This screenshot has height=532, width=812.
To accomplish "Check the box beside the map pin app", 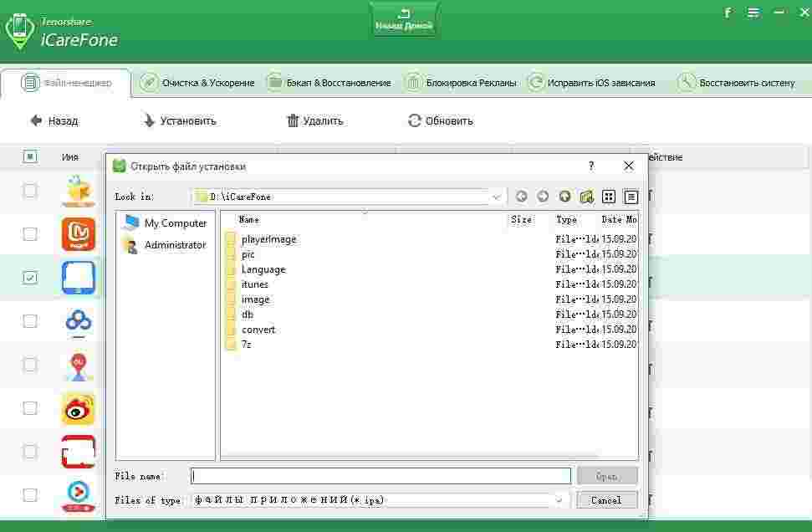I will point(30,365).
